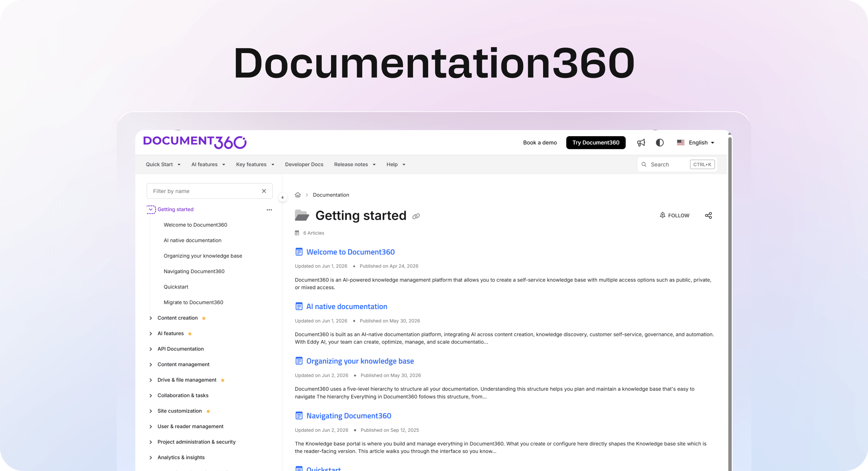Click the home breadcrumb icon
The width and height of the screenshot is (868, 471).
297,195
